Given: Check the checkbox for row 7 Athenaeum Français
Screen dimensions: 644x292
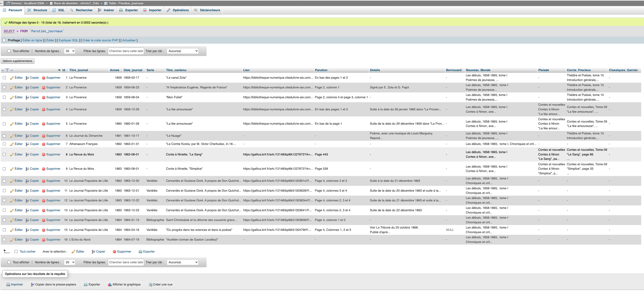Looking at the screenshot, I should coord(4,144).
